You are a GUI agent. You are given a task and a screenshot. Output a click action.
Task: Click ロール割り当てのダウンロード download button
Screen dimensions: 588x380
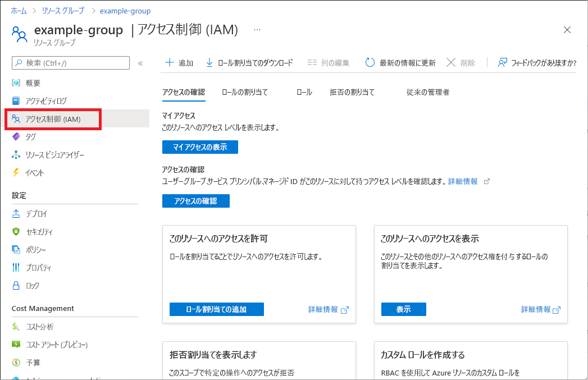pyautogui.click(x=250, y=62)
